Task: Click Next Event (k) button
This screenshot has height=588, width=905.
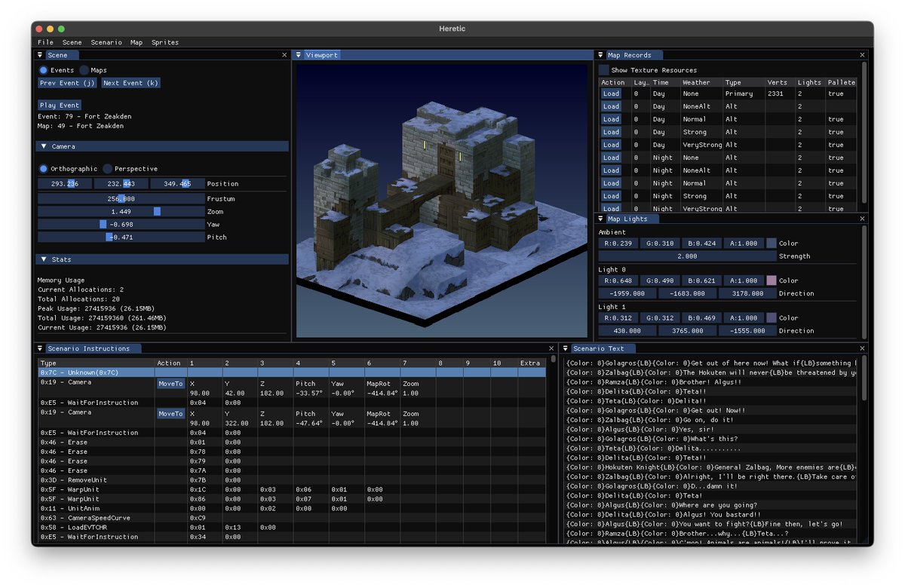Action: coord(130,83)
